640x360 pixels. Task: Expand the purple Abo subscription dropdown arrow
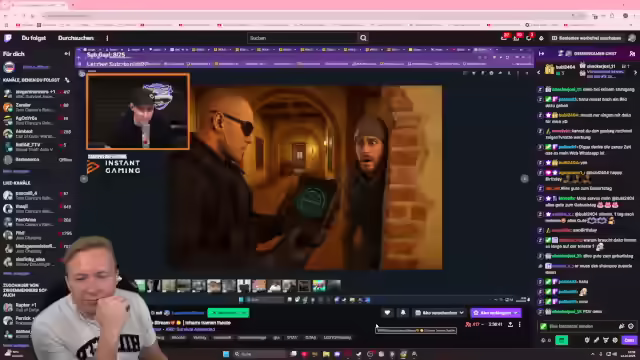tap(516, 313)
